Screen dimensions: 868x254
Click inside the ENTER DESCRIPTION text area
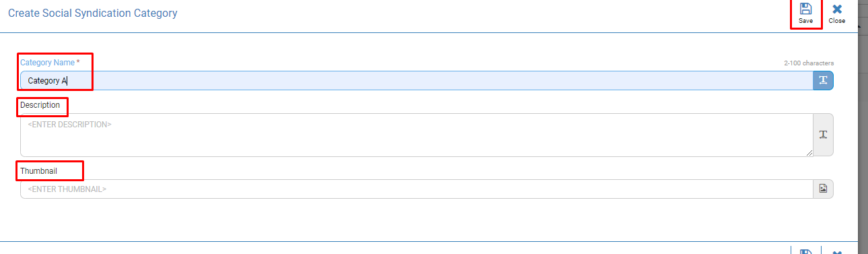click(417, 135)
